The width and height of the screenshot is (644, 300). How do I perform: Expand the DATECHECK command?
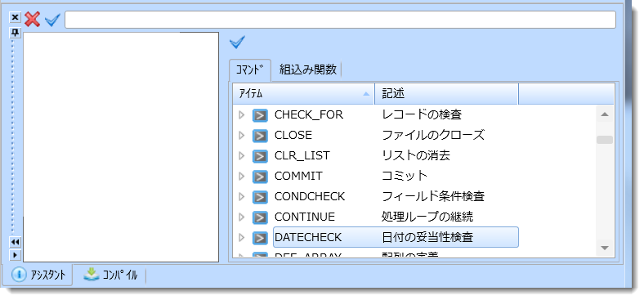point(242,238)
